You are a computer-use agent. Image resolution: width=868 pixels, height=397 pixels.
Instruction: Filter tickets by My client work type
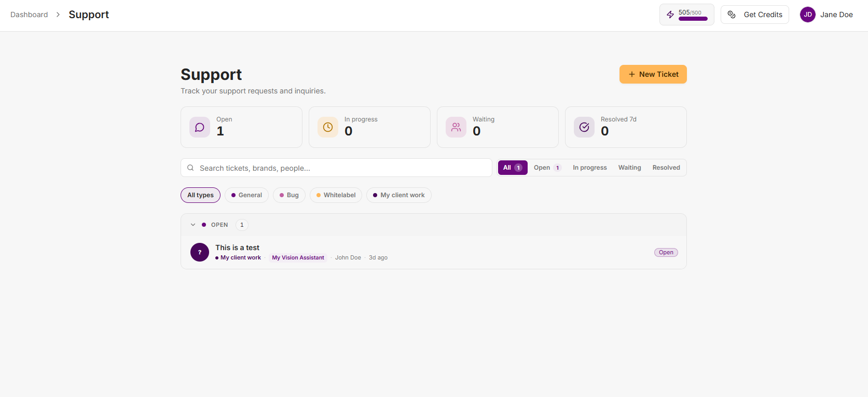tap(398, 195)
